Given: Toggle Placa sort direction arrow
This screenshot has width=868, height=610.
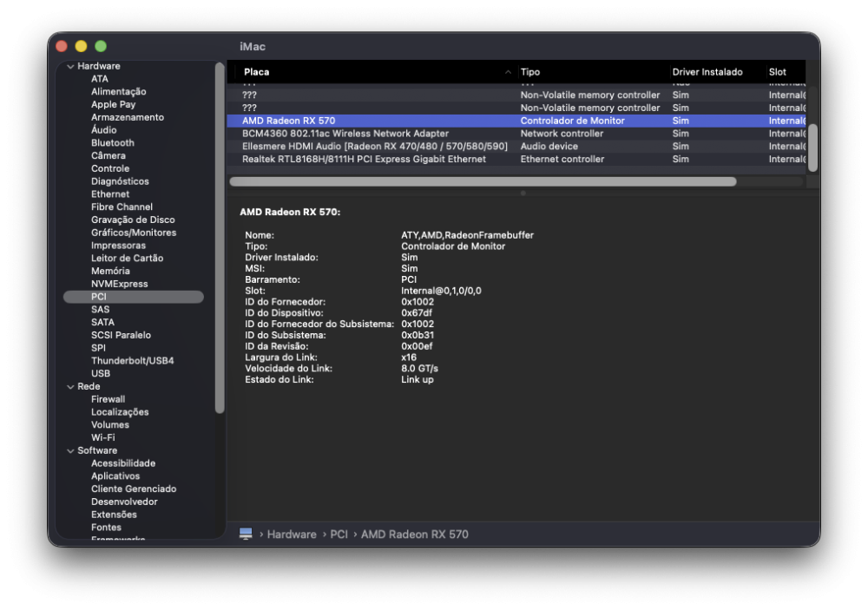Looking at the screenshot, I should click(x=508, y=72).
